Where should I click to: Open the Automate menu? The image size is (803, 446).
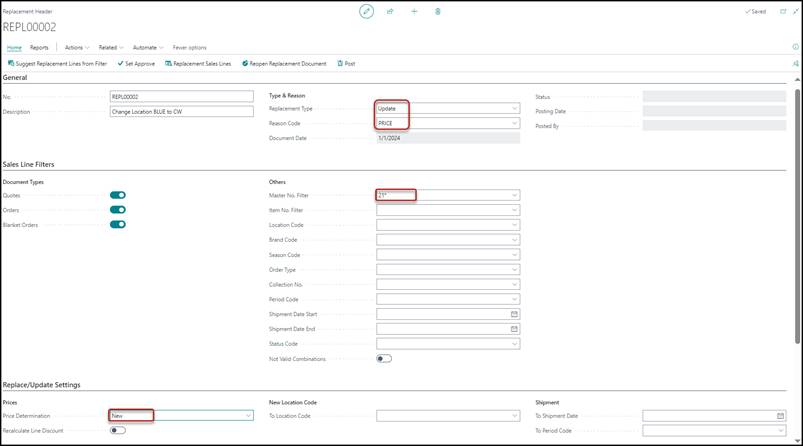pos(148,47)
